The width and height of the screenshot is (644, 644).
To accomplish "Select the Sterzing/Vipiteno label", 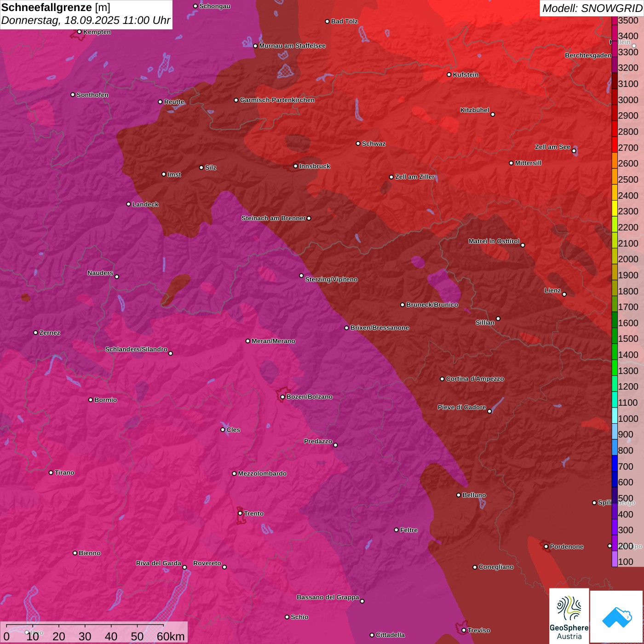I will click(331, 279).
